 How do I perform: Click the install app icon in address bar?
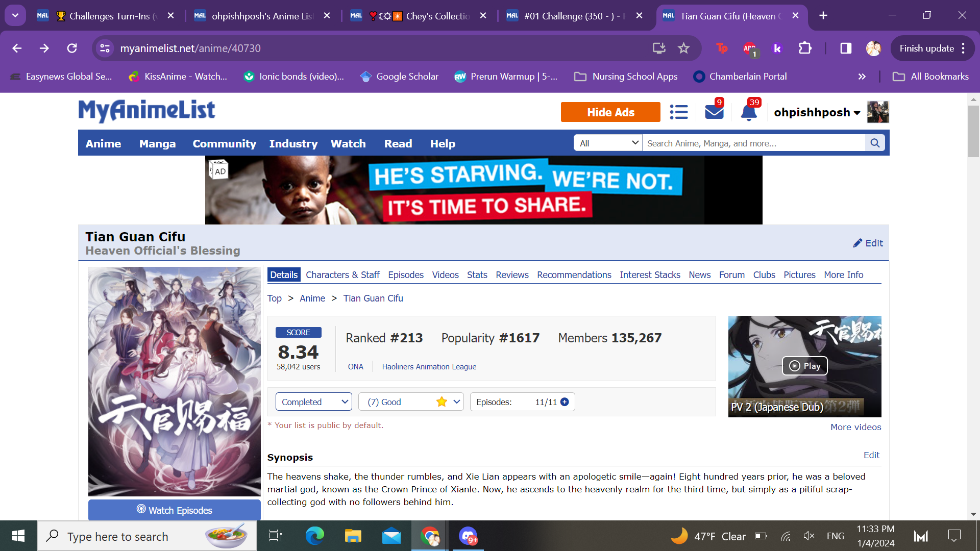[659, 48]
